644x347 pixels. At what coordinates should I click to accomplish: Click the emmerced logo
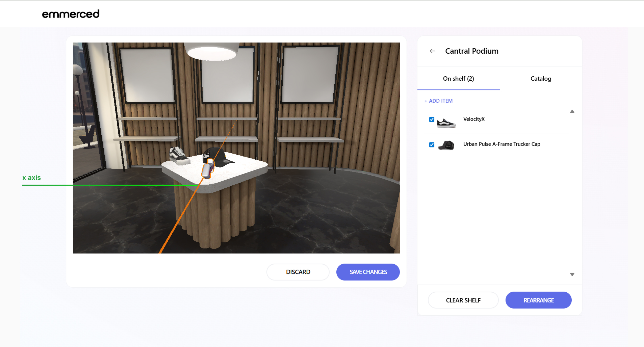(71, 14)
